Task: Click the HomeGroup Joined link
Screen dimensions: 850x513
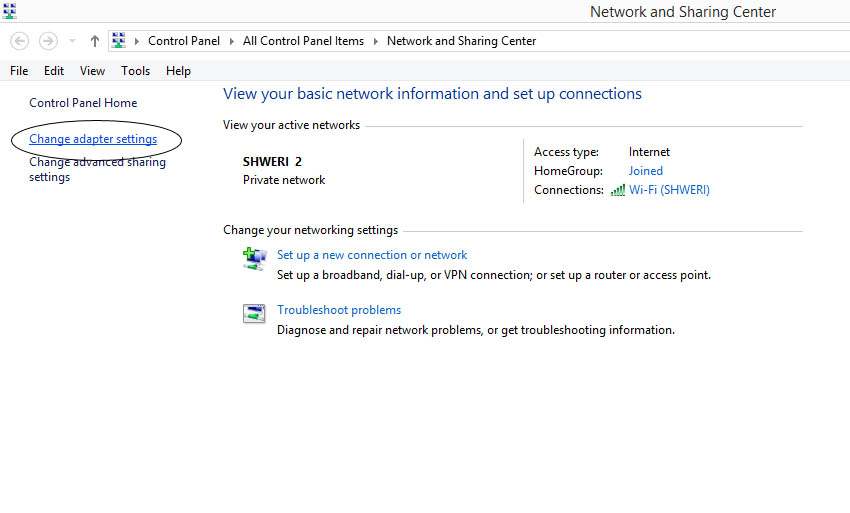Action: point(646,171)
